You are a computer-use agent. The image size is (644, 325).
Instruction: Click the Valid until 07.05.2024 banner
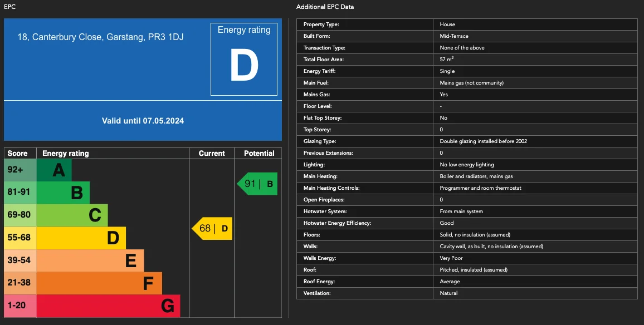coord(143,121)
